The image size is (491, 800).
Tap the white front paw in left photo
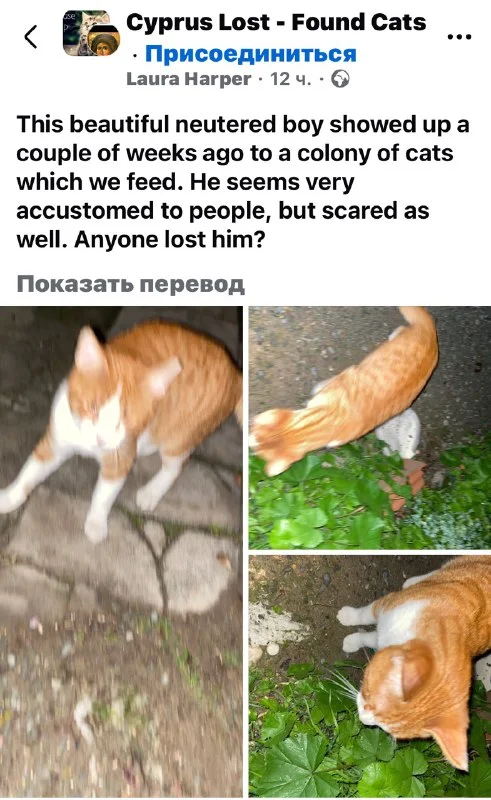[x=96, y=528]
